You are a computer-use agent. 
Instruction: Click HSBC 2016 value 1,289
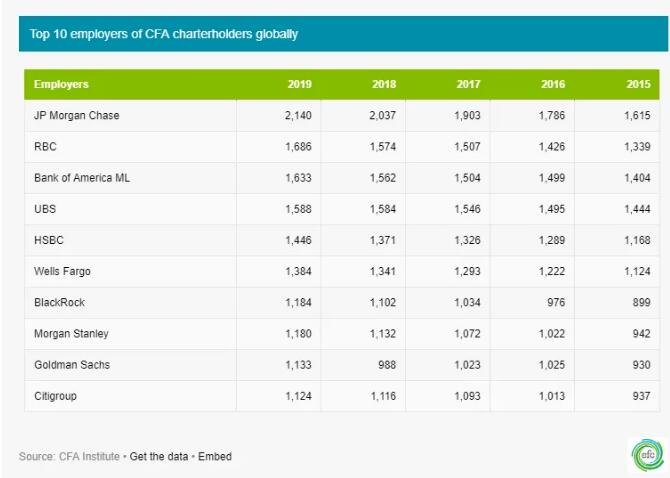(552, 240)
